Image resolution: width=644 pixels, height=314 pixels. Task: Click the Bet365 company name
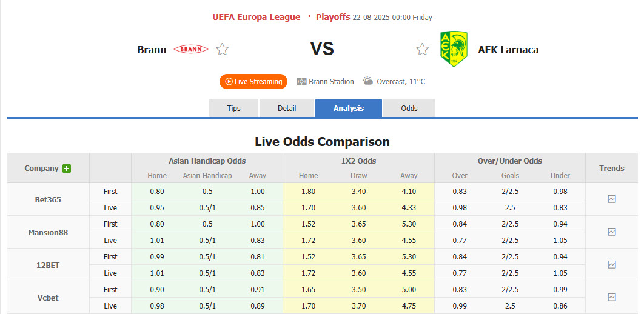coord(48,199)
